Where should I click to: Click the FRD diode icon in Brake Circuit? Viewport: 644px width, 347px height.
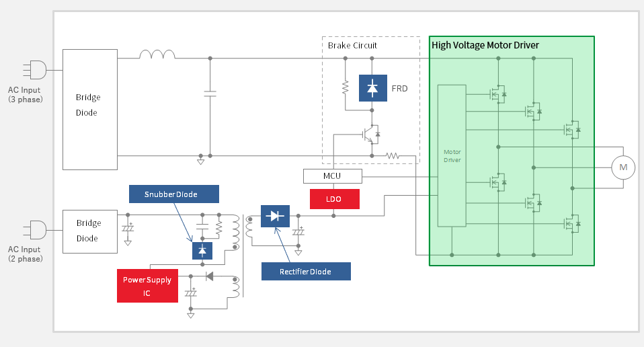point(372,88)
